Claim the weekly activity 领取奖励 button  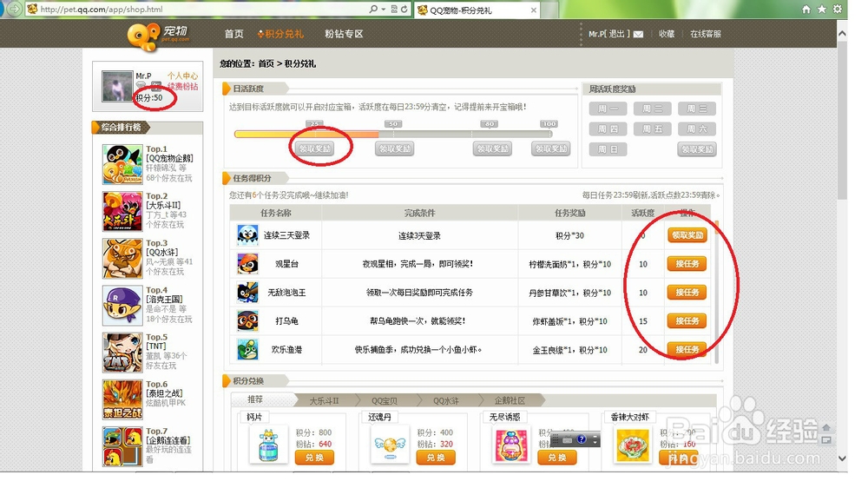tap(697, 149)
